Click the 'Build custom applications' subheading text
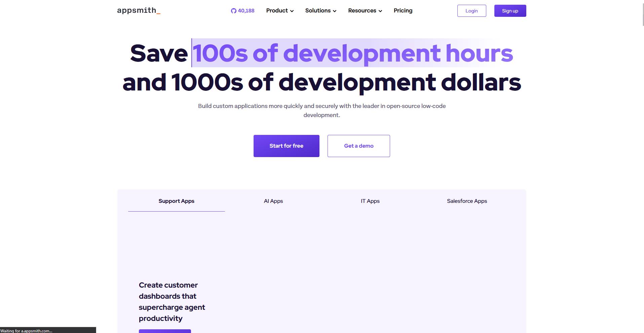Image resolution: width=644 pixels, height=333 pixels. [322, 110]
